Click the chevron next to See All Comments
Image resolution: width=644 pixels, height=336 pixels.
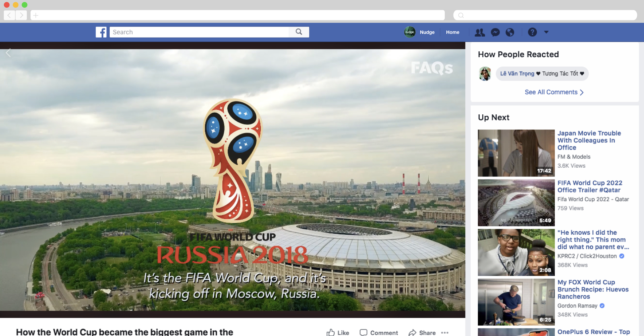tap(582, 92)
